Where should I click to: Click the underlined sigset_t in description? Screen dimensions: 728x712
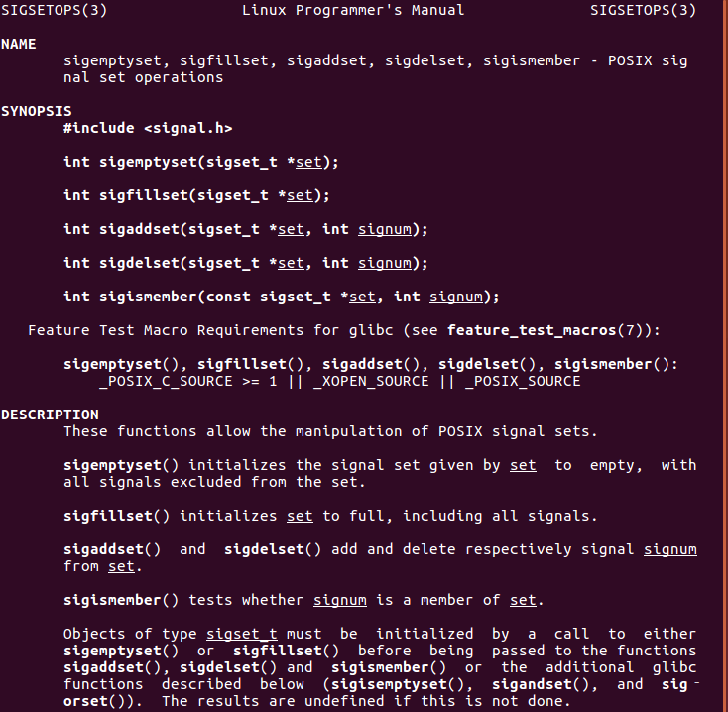point(246,634)
